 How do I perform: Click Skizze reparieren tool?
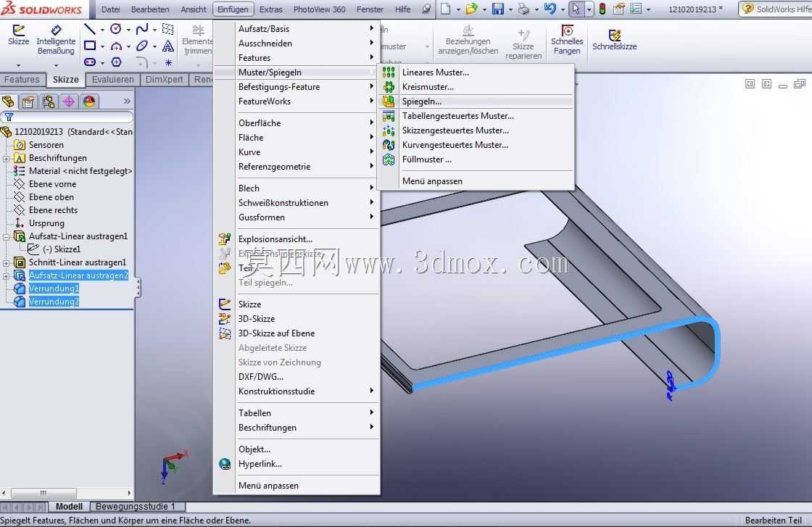pyautogui.click(x=523, y=43)
